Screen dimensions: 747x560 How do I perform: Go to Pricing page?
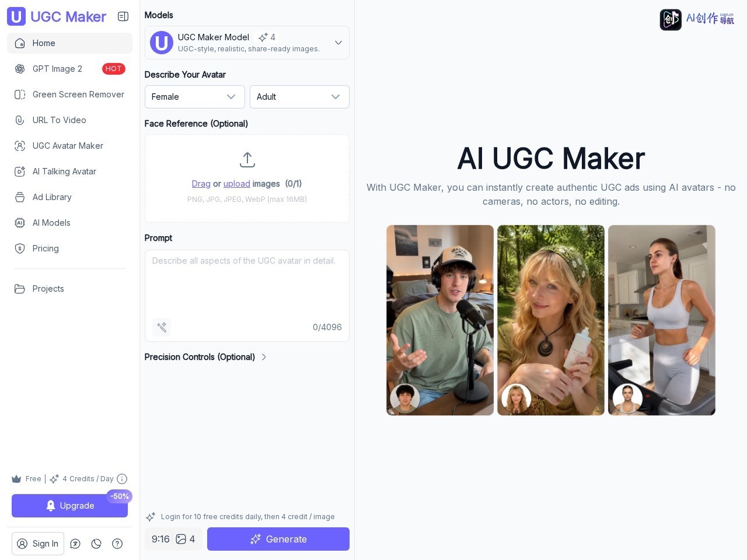point(69,249)
